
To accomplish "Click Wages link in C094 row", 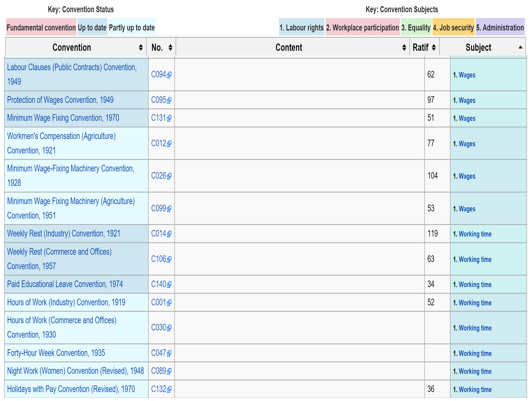I will [467, 75].
